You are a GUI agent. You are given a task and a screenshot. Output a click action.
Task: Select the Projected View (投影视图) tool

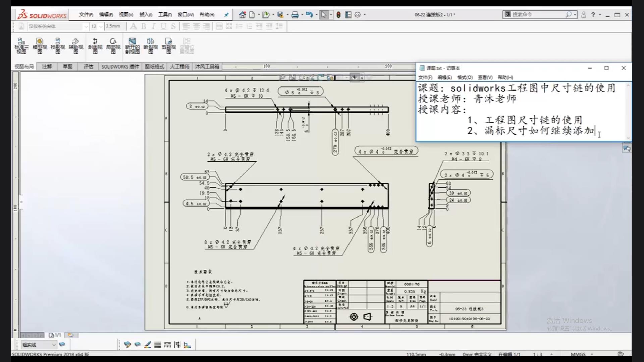pyautogui.click(x=58, y=46)
